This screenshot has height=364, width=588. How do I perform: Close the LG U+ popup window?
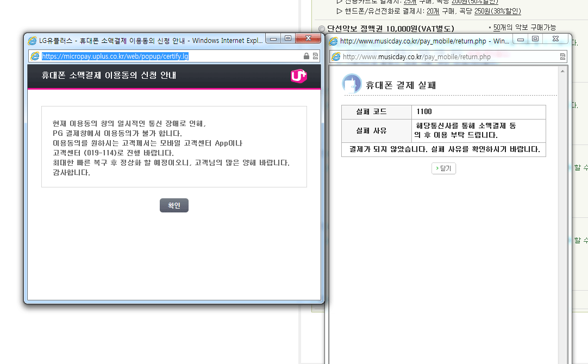308,38
